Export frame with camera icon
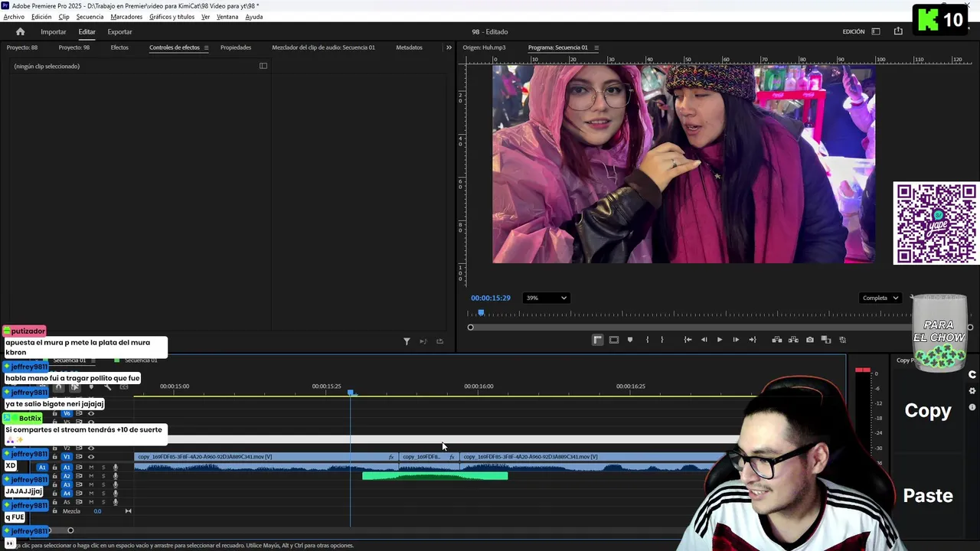This screenshot has width=980, height=551. pyautogui.click(x=809, y=340)
